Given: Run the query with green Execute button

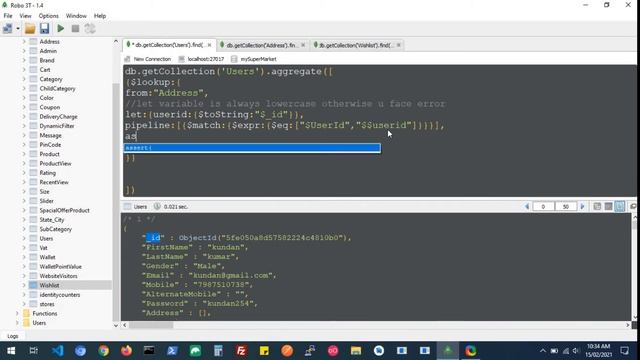Looking at the screenshot, I should pyautogui.click(x=60, y=28).
